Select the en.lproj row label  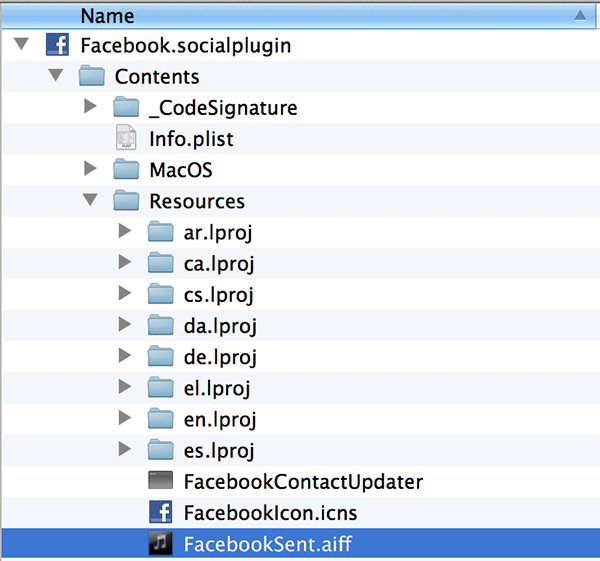pos(220,420)
